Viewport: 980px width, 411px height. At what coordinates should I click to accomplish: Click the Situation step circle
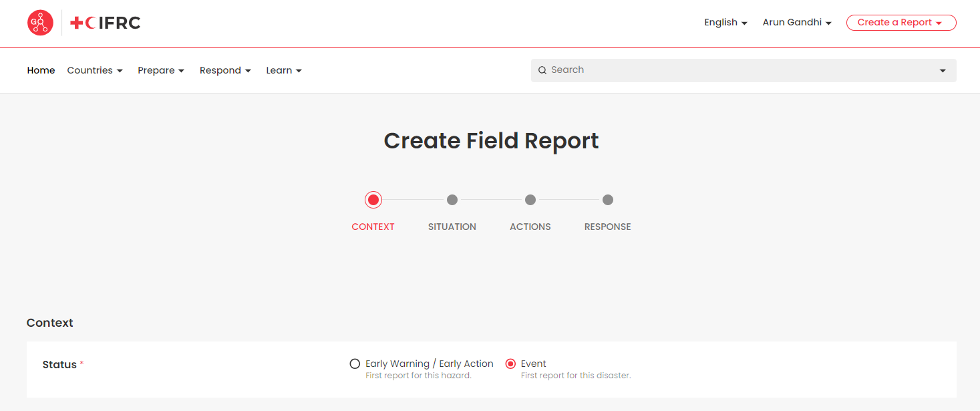[452, 200]
